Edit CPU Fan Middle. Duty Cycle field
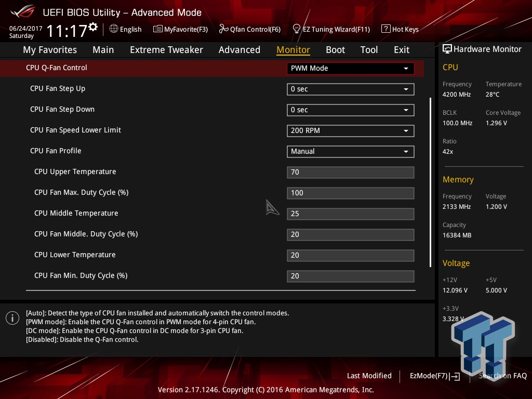Image resolution: width=532 pixels, height=399 pixels. [351, 234]
